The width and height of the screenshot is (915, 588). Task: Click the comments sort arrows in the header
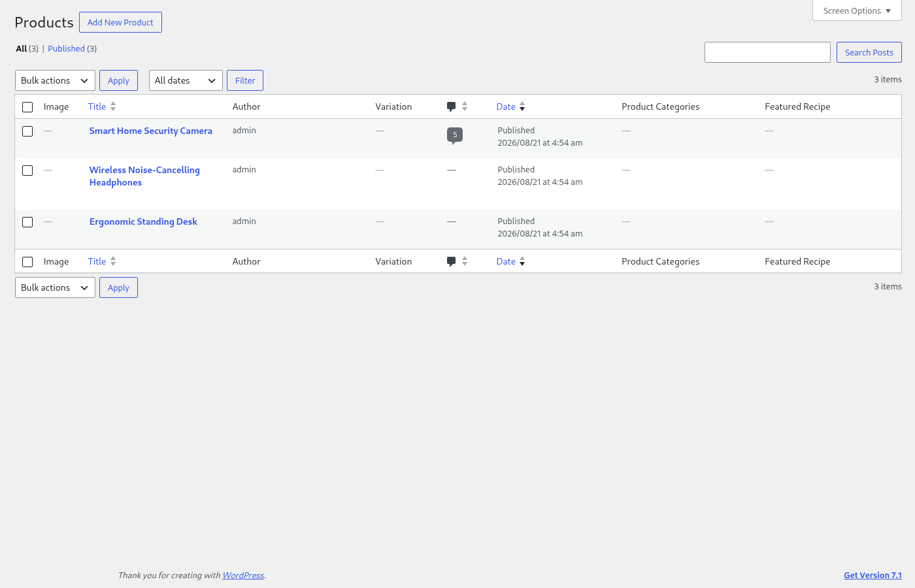[465, 106]
